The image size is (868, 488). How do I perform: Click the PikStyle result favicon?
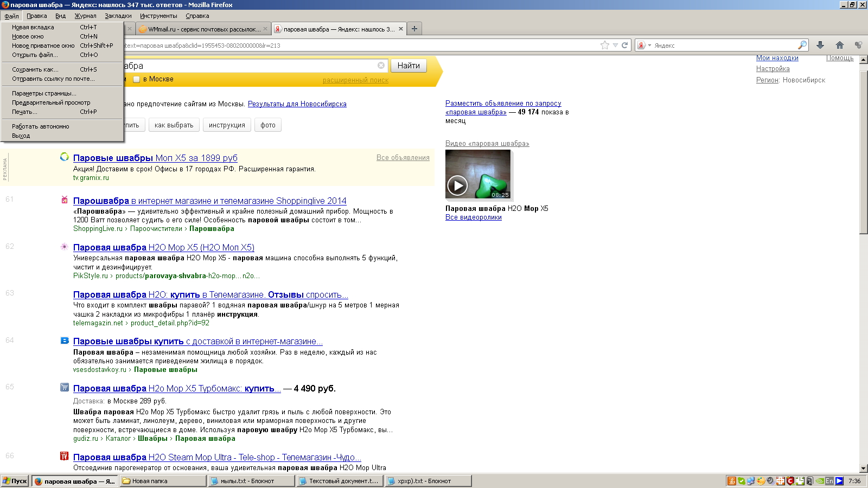point(65,247)
